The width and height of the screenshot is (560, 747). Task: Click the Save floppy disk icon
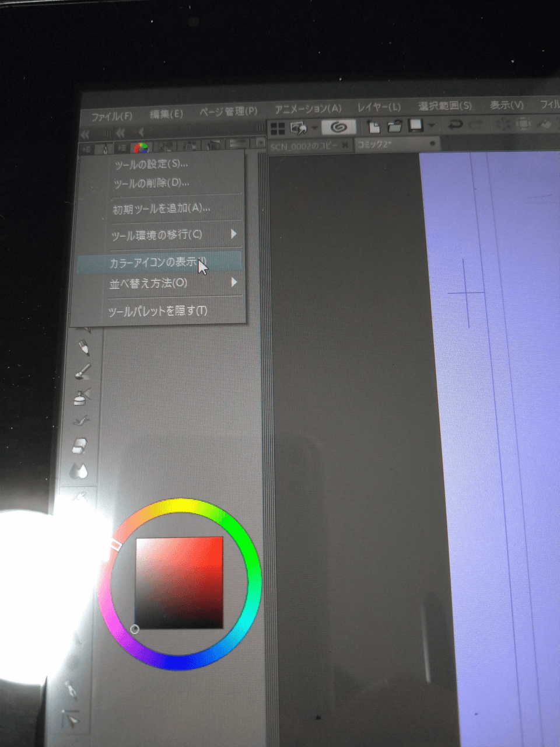[x=415, y=124]
